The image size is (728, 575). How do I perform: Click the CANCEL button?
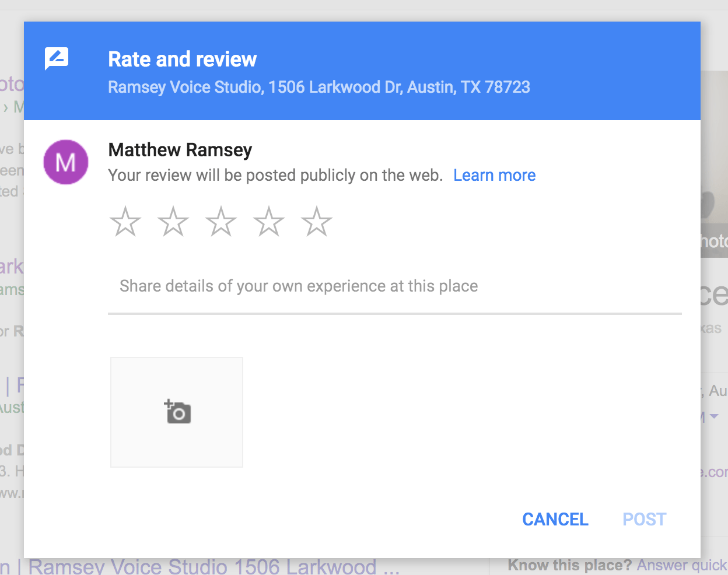(x=555, y=519)
